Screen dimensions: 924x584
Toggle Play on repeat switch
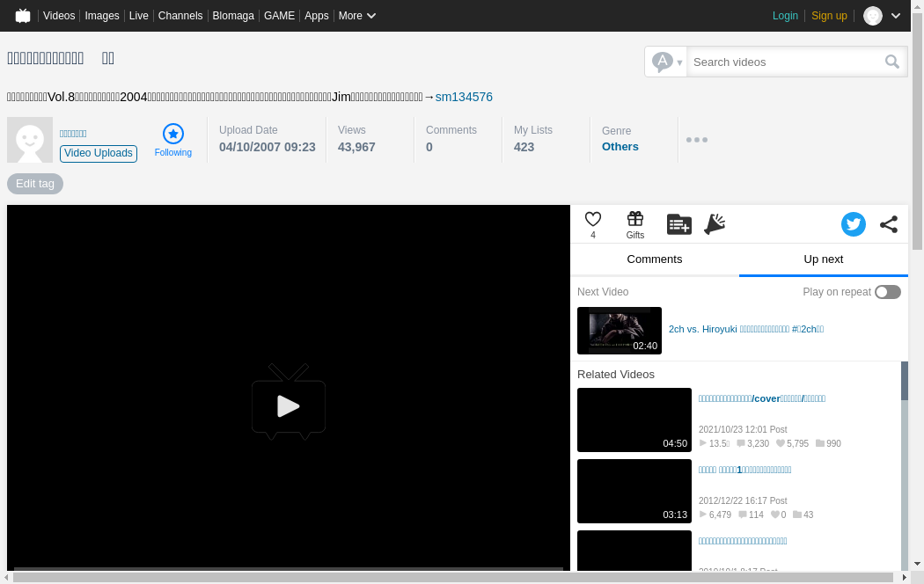pyautogui.click(x=887, y=292)
